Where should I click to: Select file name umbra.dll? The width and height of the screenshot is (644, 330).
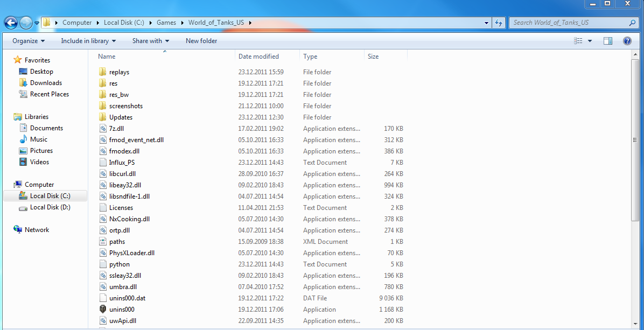click(123, 287)
